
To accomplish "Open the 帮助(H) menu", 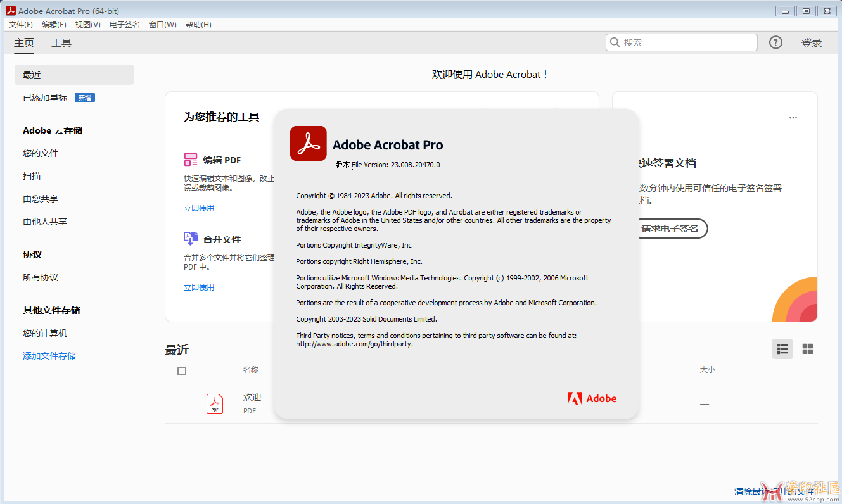I will [x=198, y=25].
